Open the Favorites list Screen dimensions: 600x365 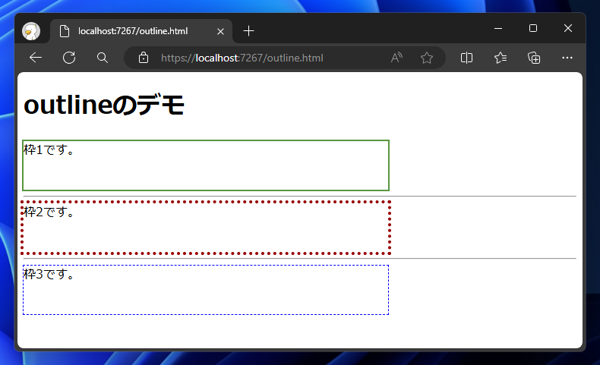tap(500, 58)
